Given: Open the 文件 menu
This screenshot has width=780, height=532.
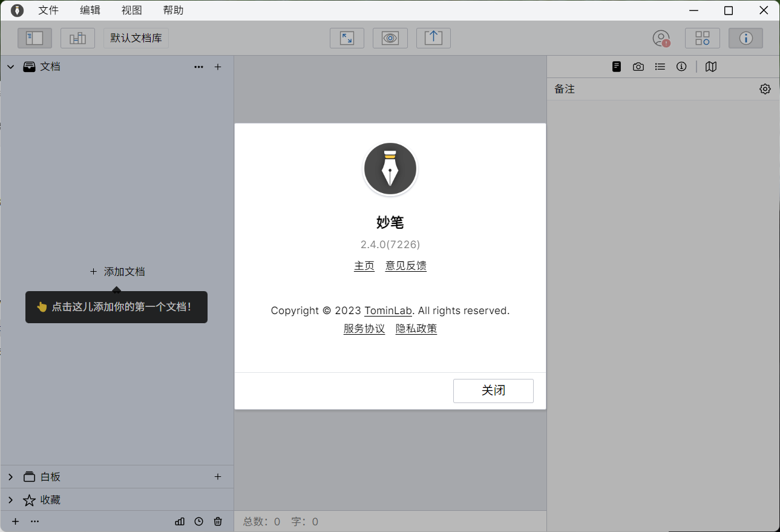Looking at the screenshot, I should click(48, 10).
